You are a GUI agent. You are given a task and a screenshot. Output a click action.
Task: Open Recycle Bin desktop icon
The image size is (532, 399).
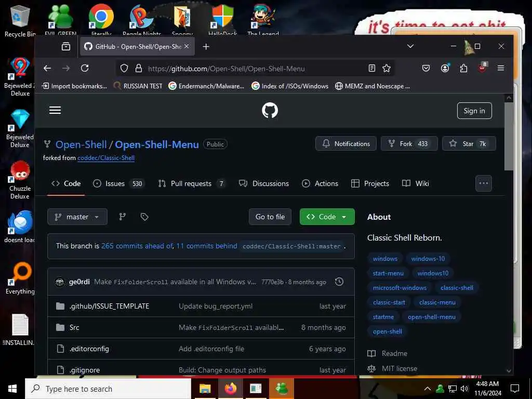tap(20, 21)
